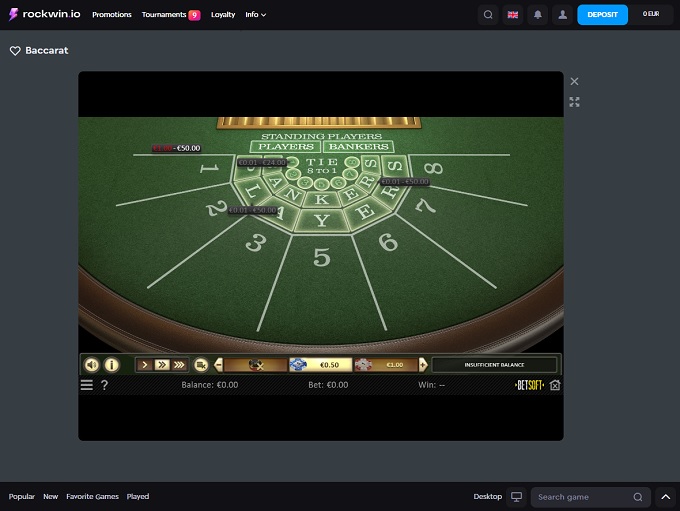Mute the game sound with speaker icon

click(92, 365)
